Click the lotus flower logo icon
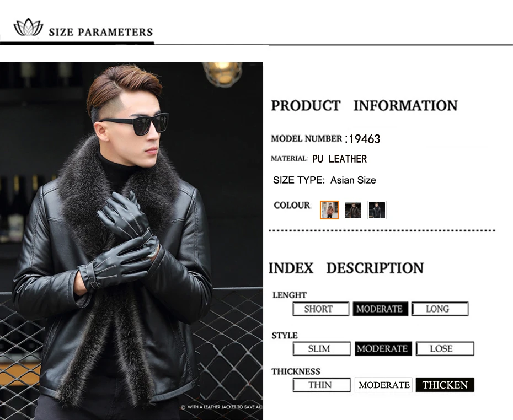This screenshot has height=420, width=513. pos(28,27)
